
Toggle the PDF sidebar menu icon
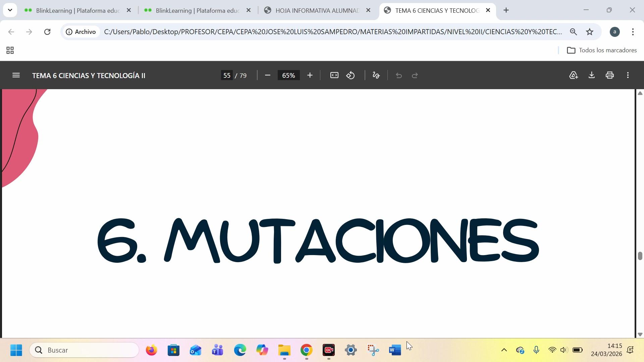16,75
